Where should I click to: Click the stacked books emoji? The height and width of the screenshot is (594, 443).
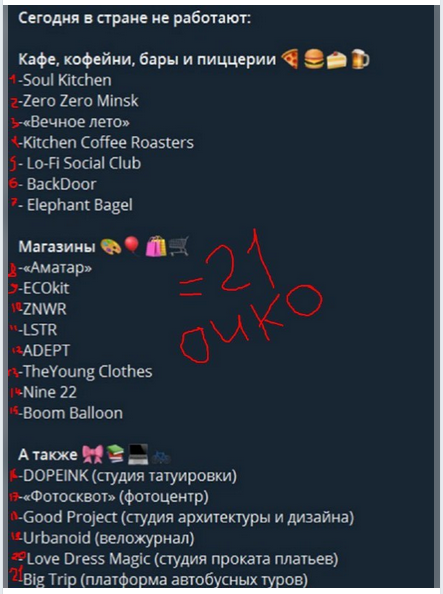[115, 454]
